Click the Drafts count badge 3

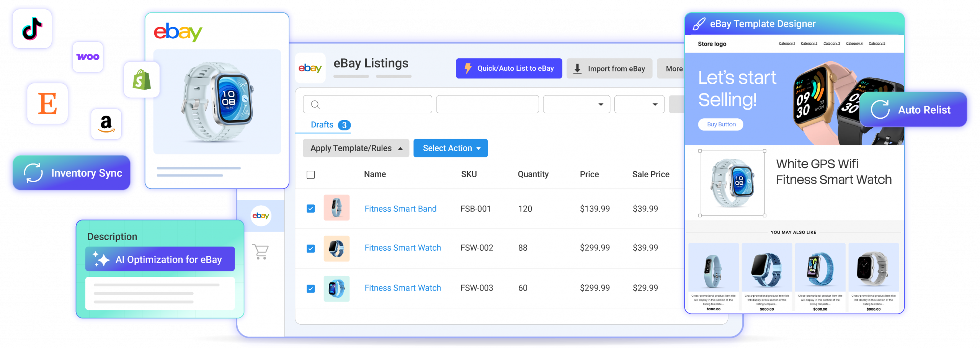pyautogui.click(x=344, y=125)
